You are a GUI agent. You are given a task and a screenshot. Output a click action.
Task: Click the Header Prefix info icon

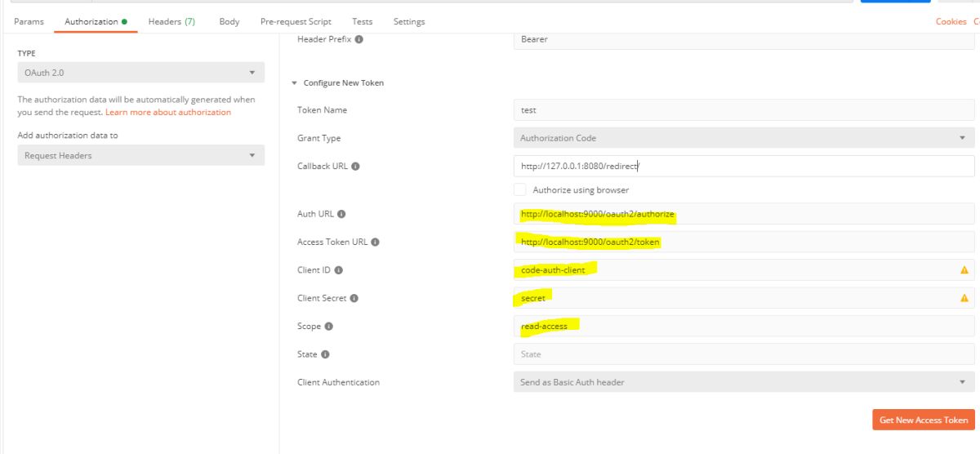click(359, 38)
